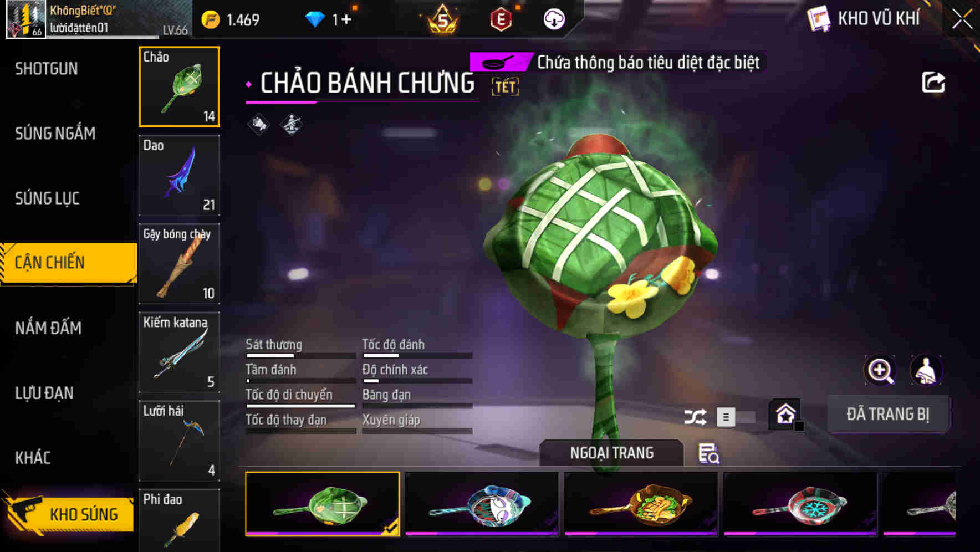The image size is (980, 552).
Task: Click the share icon at top right
Action: point(933,83)
